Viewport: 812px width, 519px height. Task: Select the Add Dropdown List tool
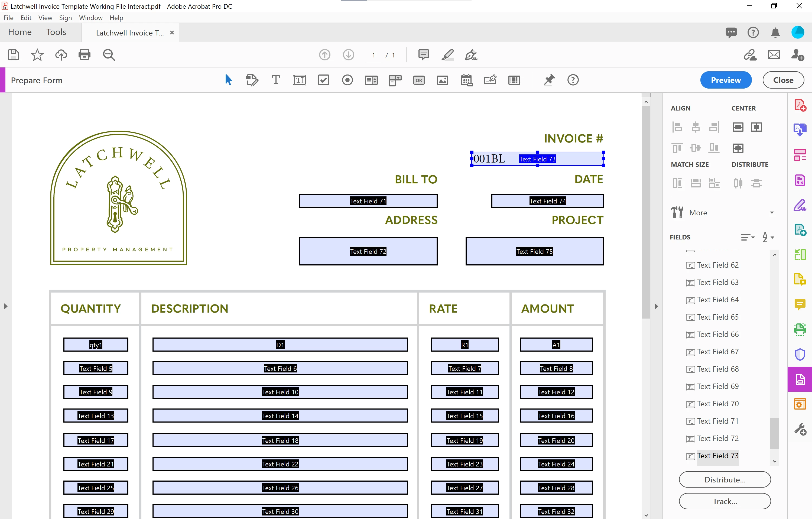click(x=395, y=80)
